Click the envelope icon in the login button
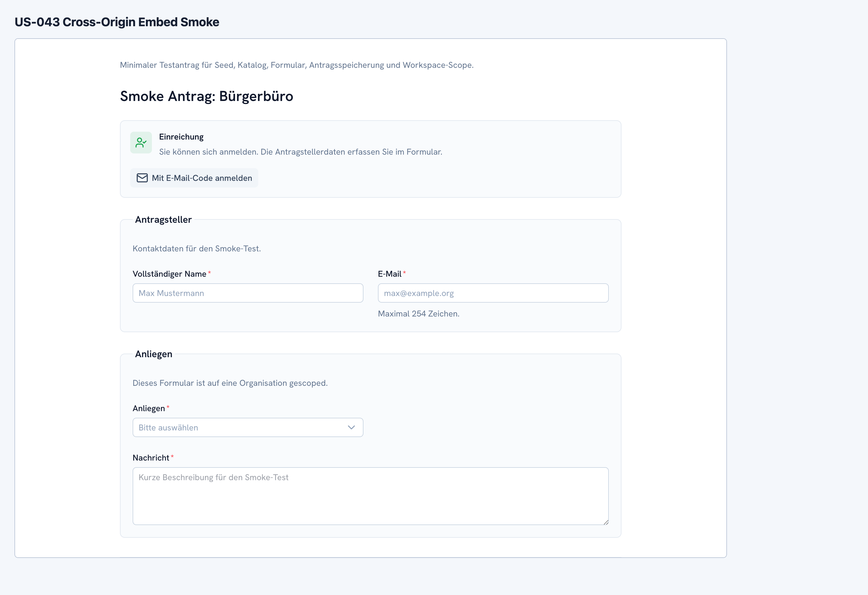This screenshot has width=868, height=595. 142,178
